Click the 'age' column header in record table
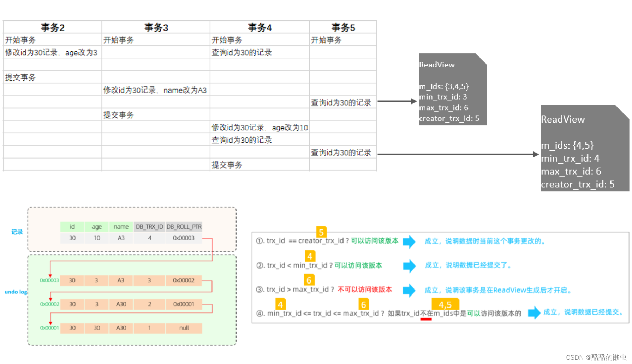The width and height of the screenshot is (632, 364). point(96,226)
